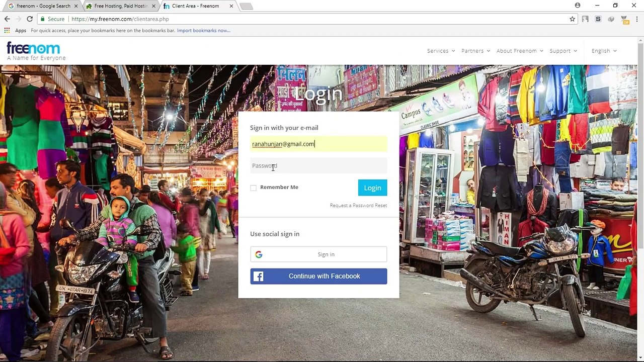Image resolution: width=644 pixels, height=362 pixels.
Task: Close the freenom Google Search tab
Action: tap(76, 6)
